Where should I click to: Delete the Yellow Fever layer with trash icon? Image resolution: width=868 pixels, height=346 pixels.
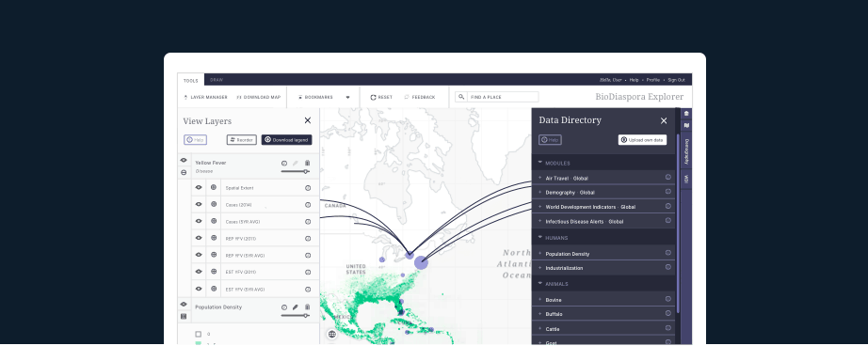[x=307, y=163]
